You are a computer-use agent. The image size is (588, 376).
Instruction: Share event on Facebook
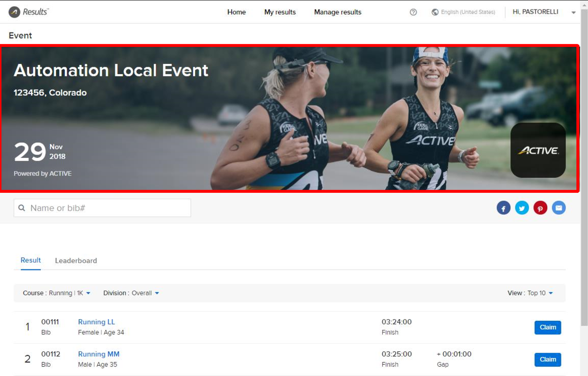click(504, 208)
